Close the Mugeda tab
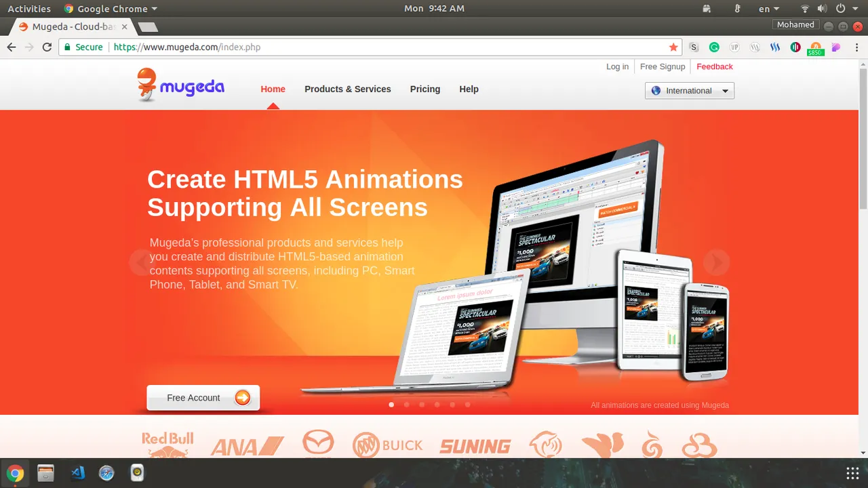The height and width of the screenshot is (488, 868). (124, 27)
